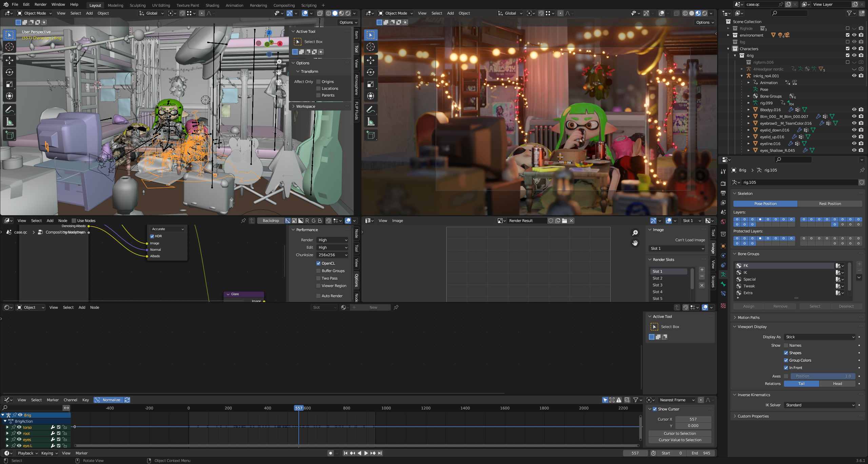This screenshot has width=868, height=464.
Task: Open the Output properties tab icon
Action: tap(723, 193)
